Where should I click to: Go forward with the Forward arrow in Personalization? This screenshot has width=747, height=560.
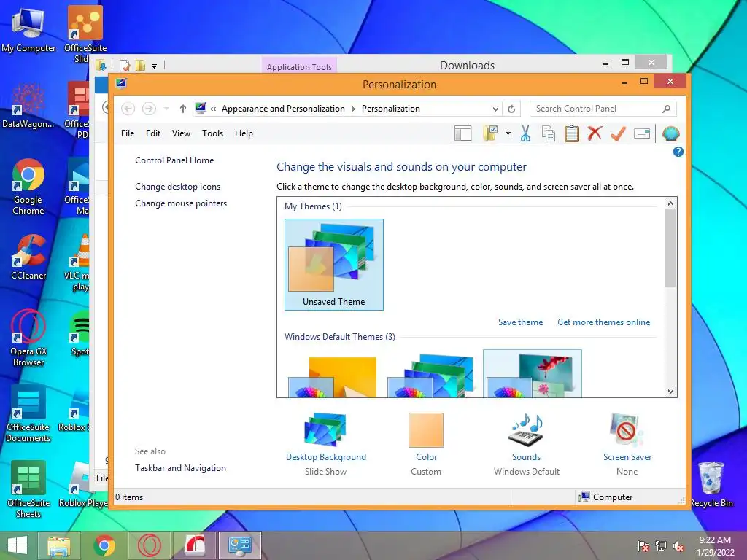tap(149, 109)
